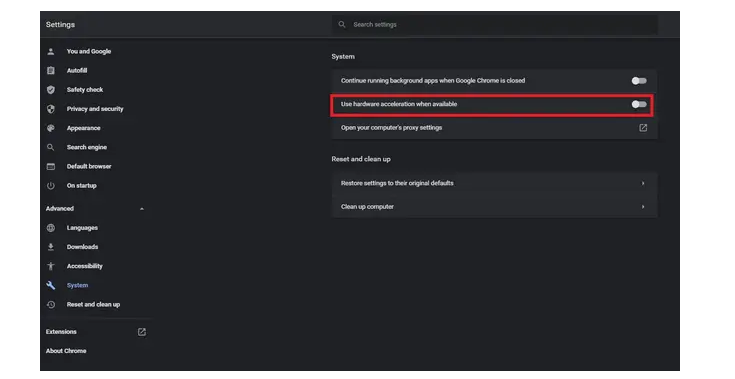
Task: Open Search engine settings
Action: point(87,148)
